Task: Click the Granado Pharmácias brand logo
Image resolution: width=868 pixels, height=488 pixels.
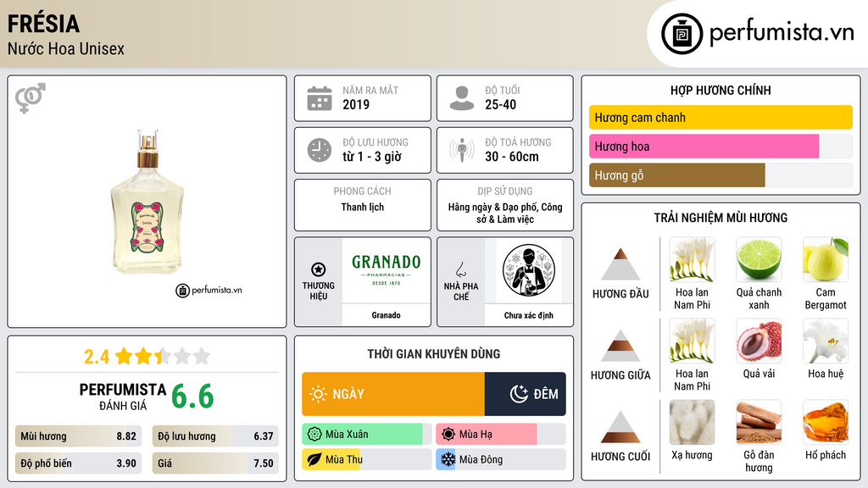Action: pos(386,270)
